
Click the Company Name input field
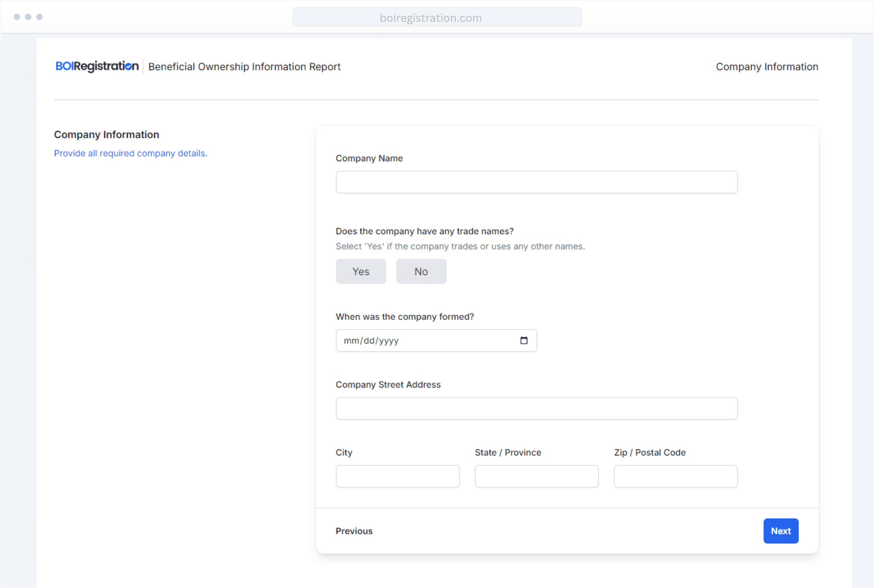tap(536, 182)
